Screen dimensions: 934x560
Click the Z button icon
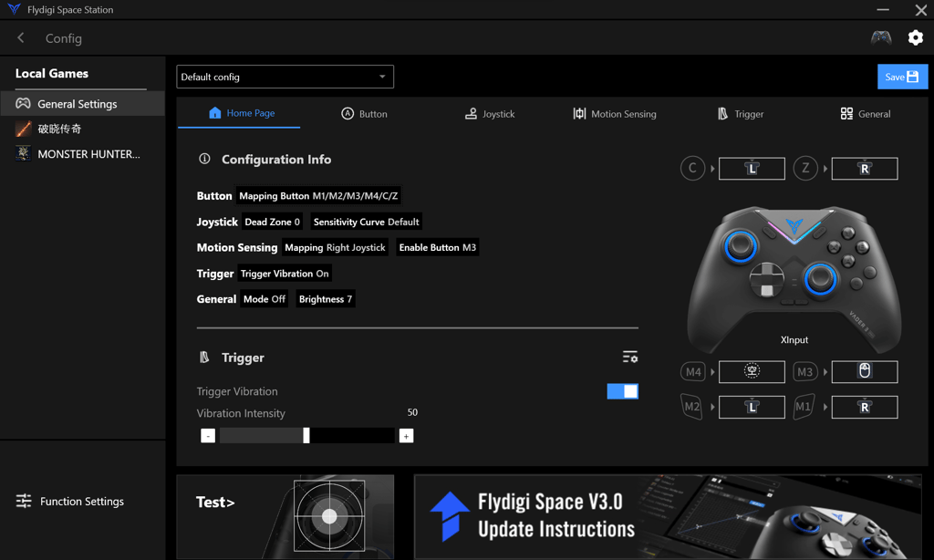click(805, 169)
